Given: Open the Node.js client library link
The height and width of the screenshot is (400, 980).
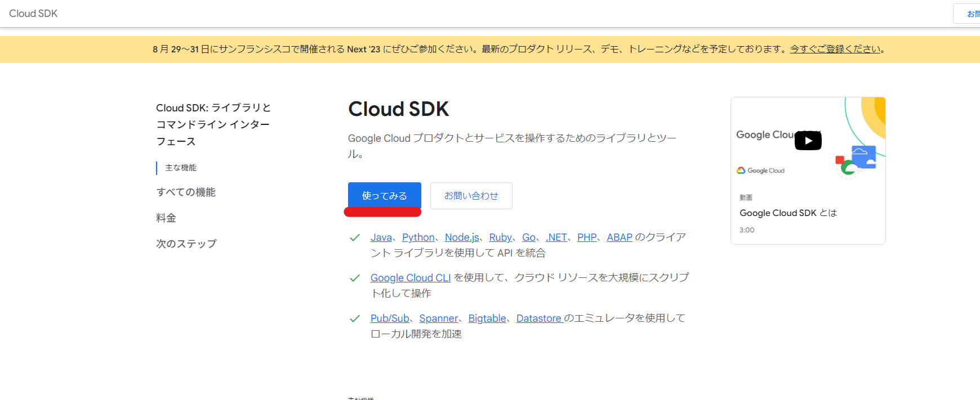Looking at the screenshot, I should (x=462, y=237).
